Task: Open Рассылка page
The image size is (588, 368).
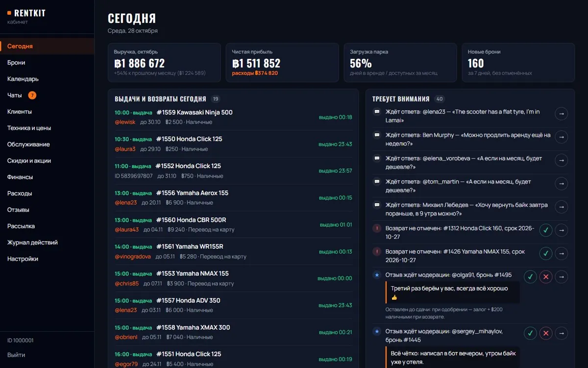Action: click(x=47, y=226)
